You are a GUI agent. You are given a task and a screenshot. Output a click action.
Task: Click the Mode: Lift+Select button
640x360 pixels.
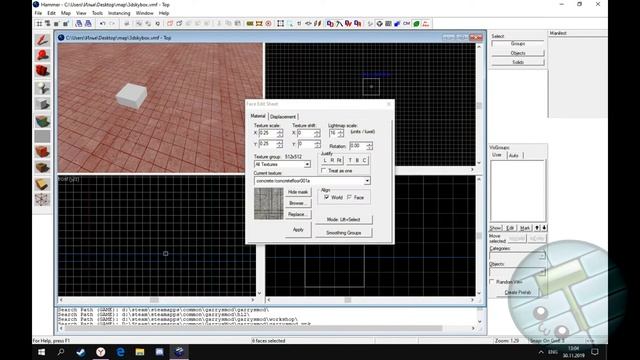click(344, 219)
